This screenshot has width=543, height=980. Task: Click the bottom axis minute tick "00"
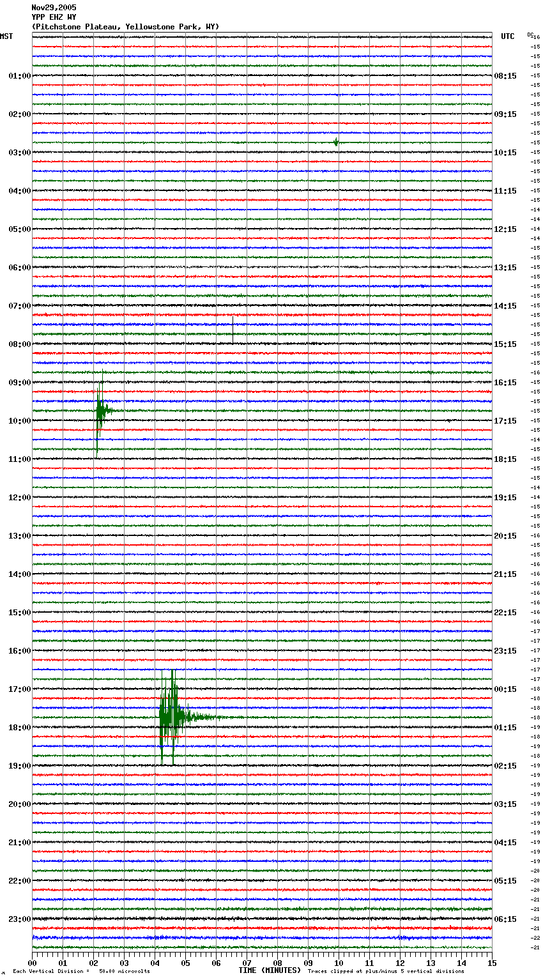[32, 963]
